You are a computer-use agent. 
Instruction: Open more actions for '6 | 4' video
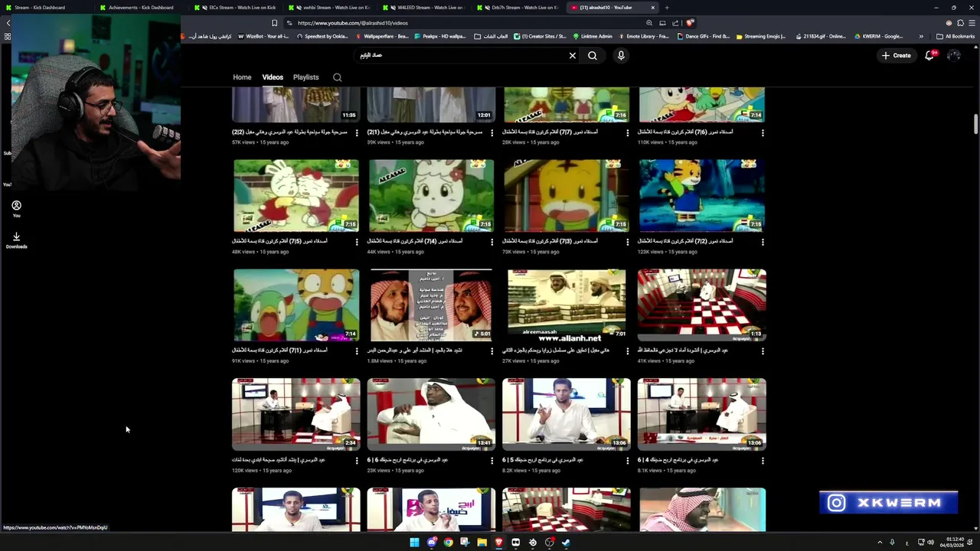click(763, 461)
